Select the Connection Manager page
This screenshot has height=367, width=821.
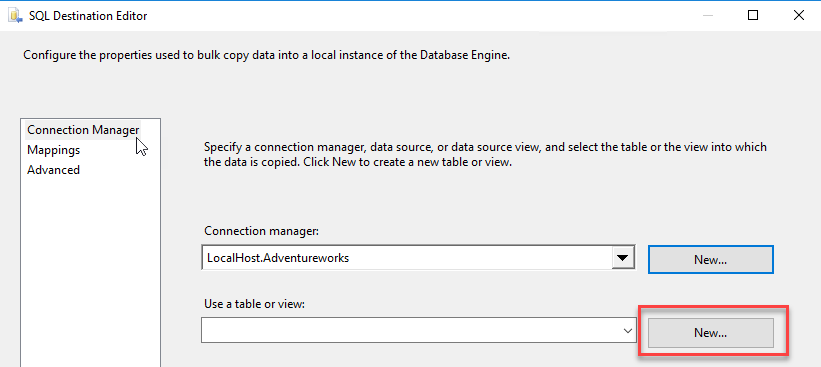[x=83, y=130]
